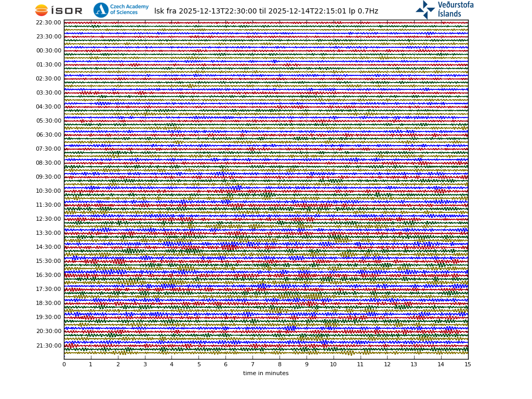Click the Veðurstofa Íslands blue star icon
The width and height of the screenshot is (532, 399).
[425, 9]
